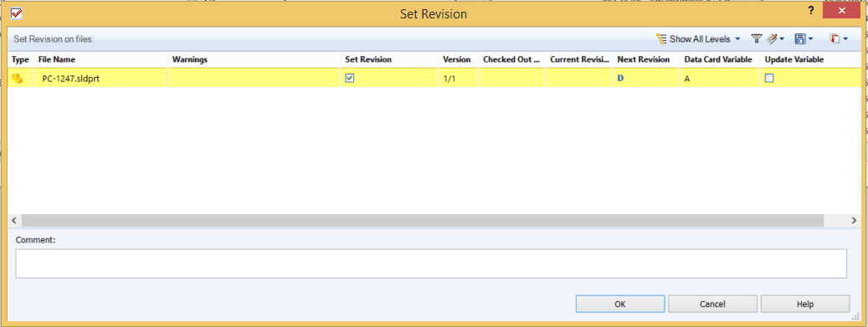Click the red checkmark dialog icon in title bar
The image size is (868, 327).
16,13
